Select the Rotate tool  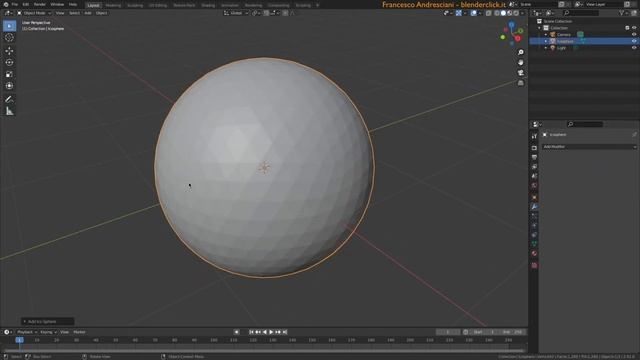[9, 62]
